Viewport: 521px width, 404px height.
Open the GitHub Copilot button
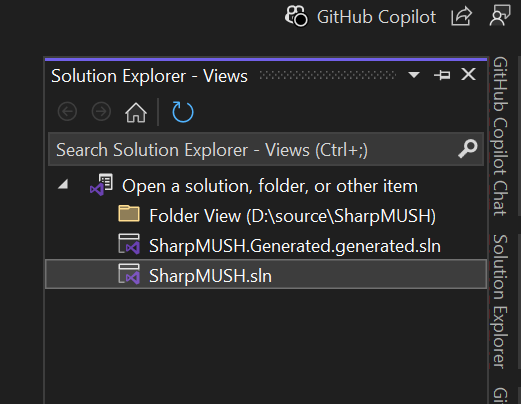coord(360,16)
